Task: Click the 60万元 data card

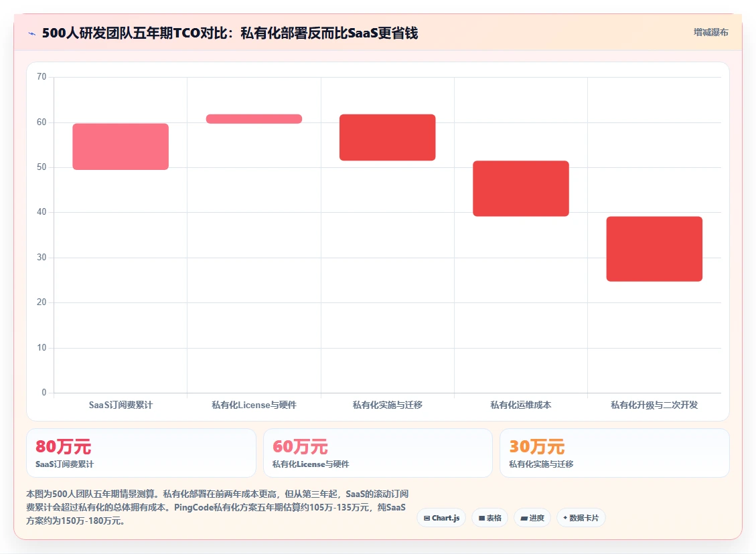Action: [378, 453]
